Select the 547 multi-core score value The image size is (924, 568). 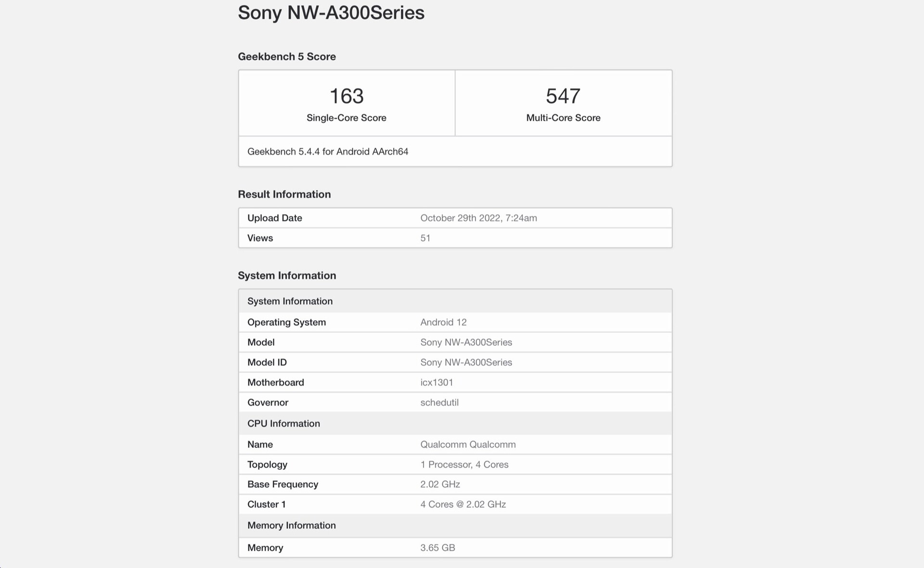coord(563,96)
